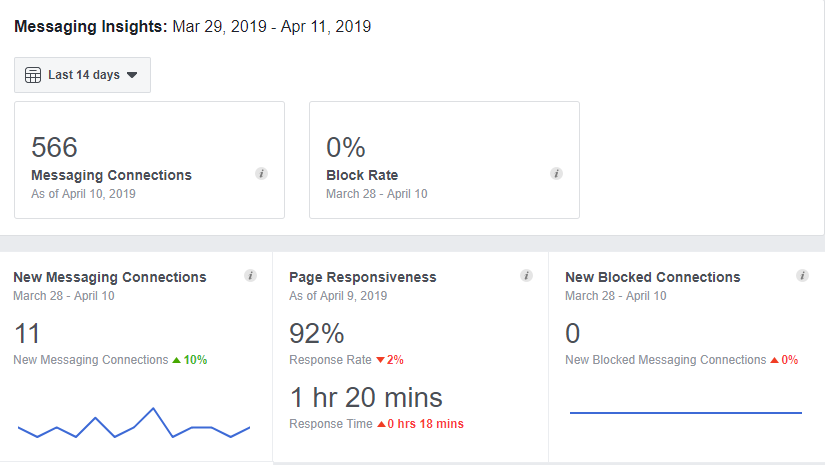Viewport: 825px width, 465px height.
Task: Click the red 2% response rate decrease
Action: coord(390,360)
